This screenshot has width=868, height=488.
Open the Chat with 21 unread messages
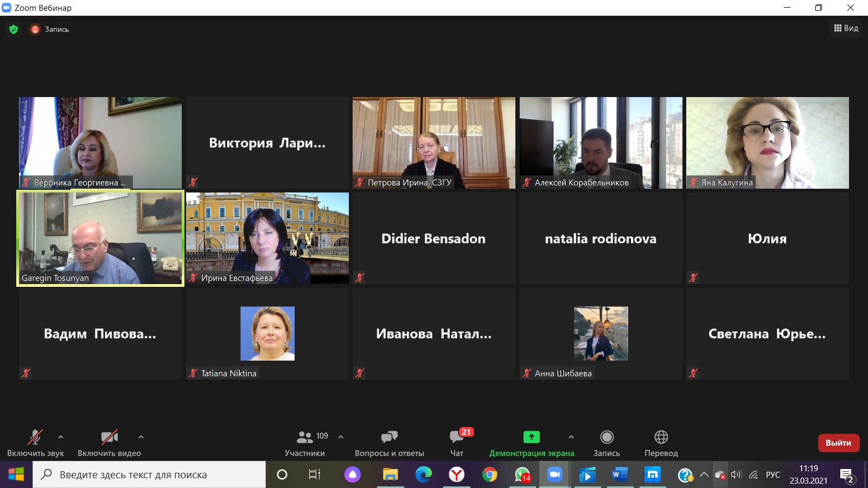[456, 438]
